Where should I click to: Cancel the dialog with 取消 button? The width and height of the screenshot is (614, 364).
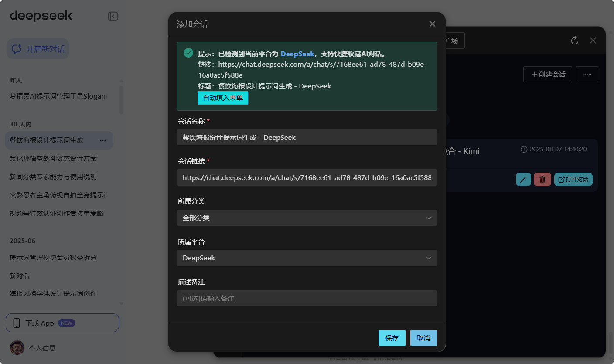[x=423, y=338]
